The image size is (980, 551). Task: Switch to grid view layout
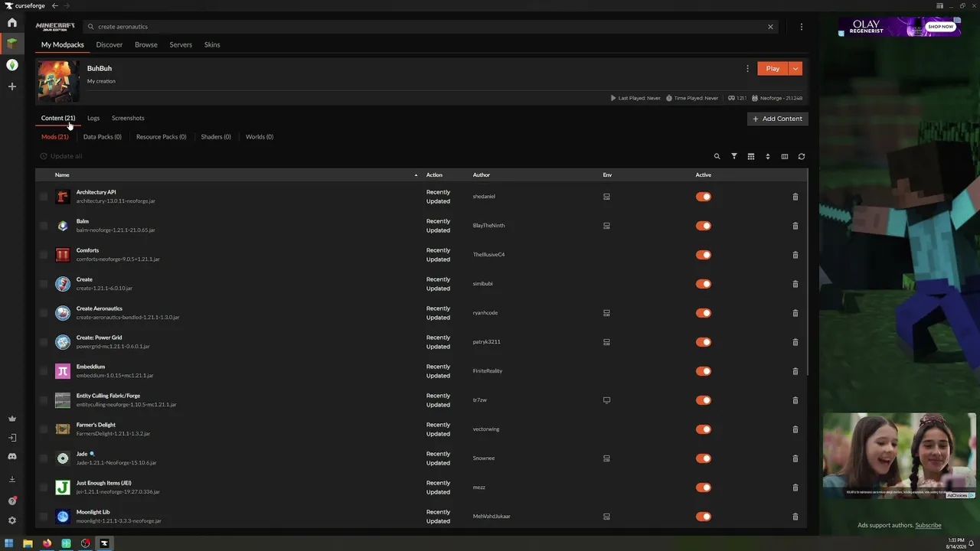click(x=751, y=157)
